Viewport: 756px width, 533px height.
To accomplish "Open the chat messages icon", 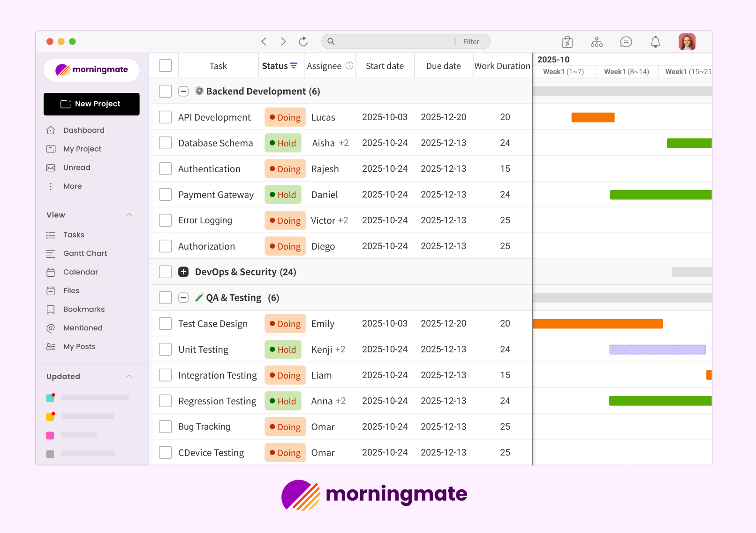I will coord(626,42).
